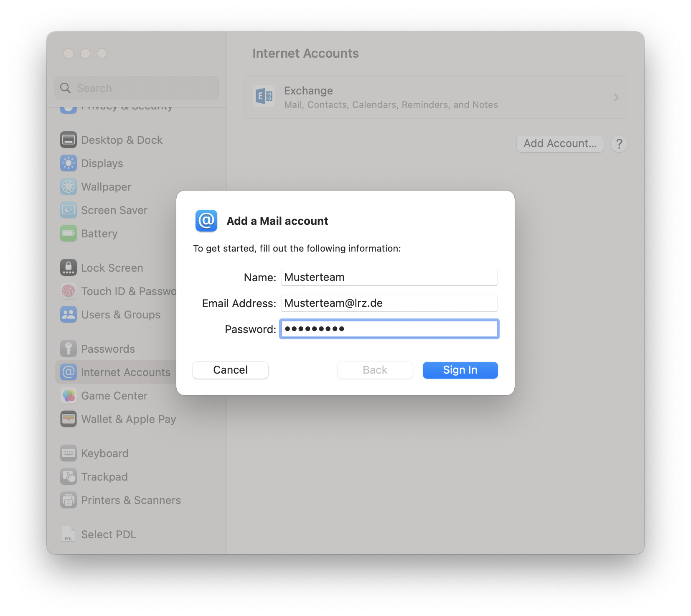Open Wallpaper settings via its icon
Screen dimensions: 691x616
pos(68,186)
